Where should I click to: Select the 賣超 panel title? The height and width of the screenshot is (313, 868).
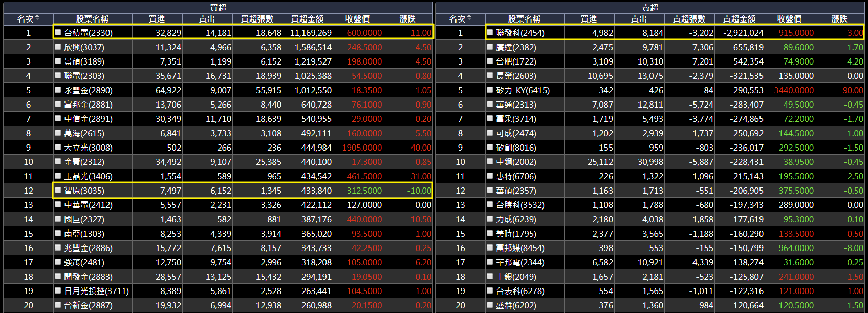click(650, 7)
